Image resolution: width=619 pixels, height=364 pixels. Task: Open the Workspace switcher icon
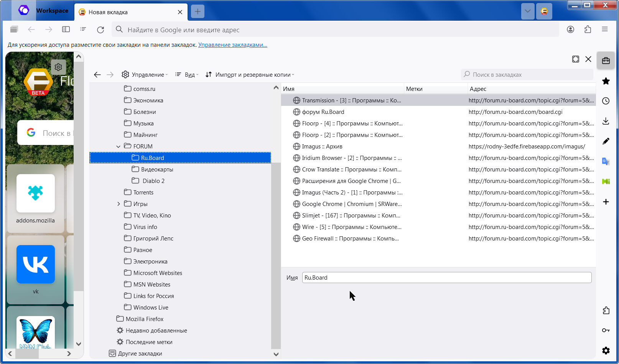[x=24, y=10]
